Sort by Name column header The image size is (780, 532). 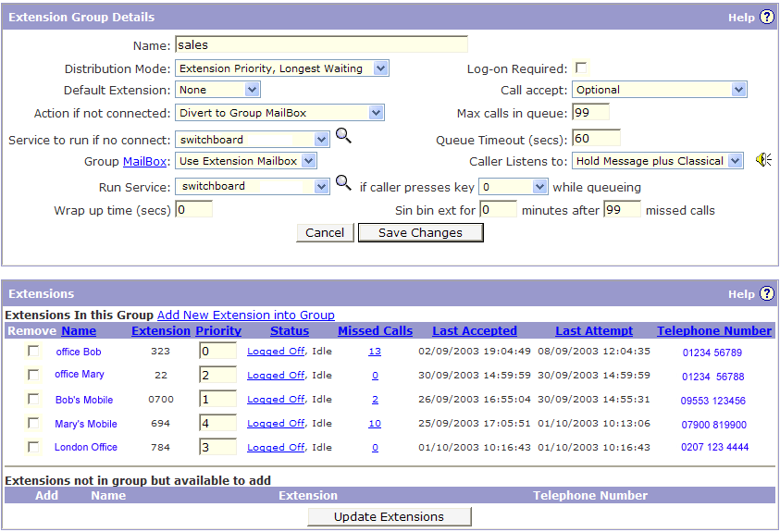click(79, 330)
